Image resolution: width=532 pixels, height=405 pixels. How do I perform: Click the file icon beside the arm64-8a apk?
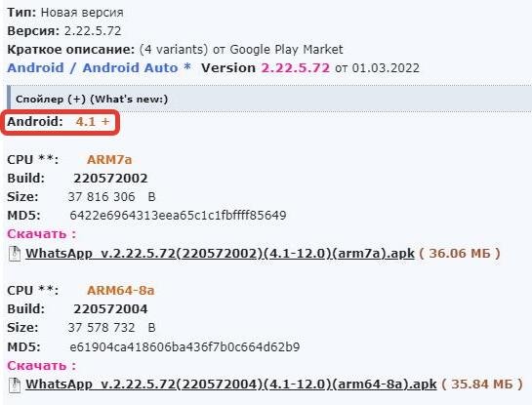click(x=15, y=385)
